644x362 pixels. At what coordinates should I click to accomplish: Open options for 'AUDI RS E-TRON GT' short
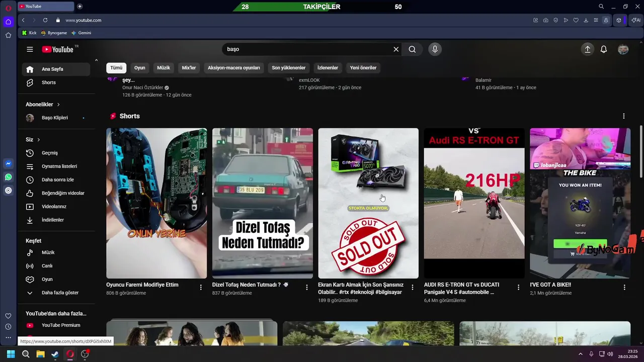coord(519,287)
